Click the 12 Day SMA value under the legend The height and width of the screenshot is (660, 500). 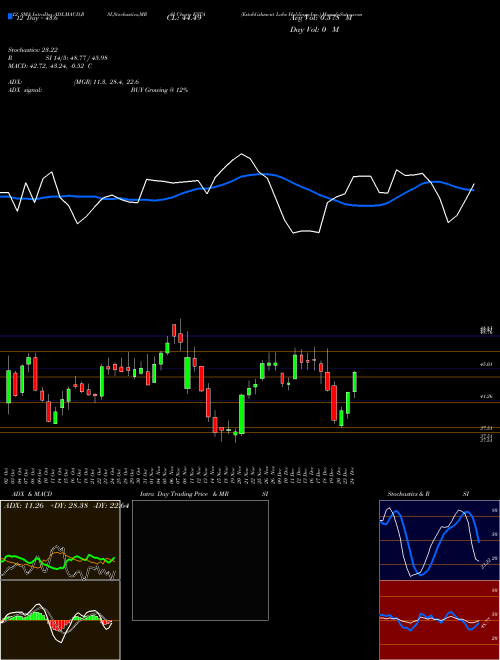click(35, 18)
